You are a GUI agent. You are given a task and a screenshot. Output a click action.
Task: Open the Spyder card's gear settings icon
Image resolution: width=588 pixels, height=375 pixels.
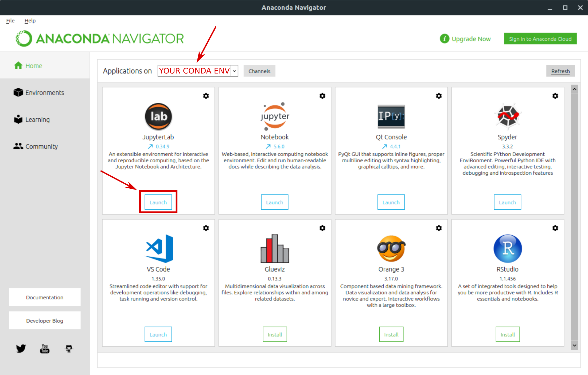[555, 96]
